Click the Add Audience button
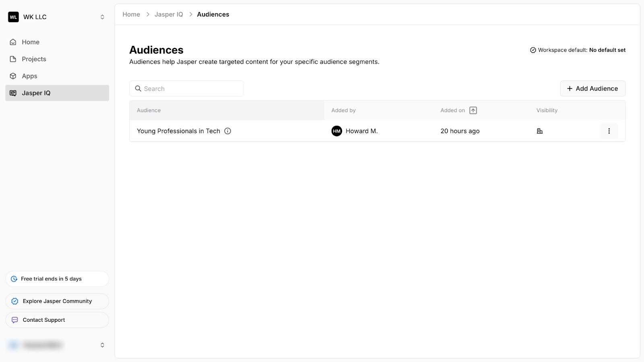 [592, 88]
